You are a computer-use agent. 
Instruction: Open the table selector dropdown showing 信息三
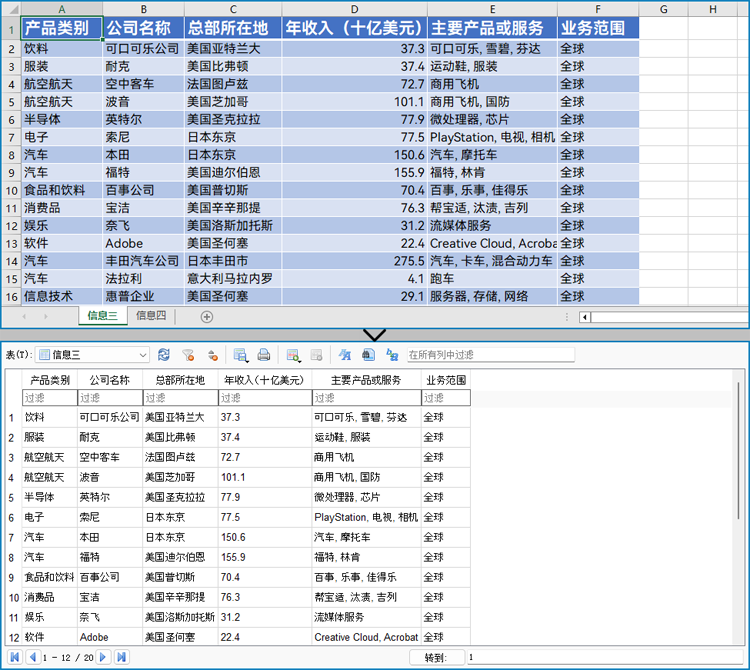(92, 355)
